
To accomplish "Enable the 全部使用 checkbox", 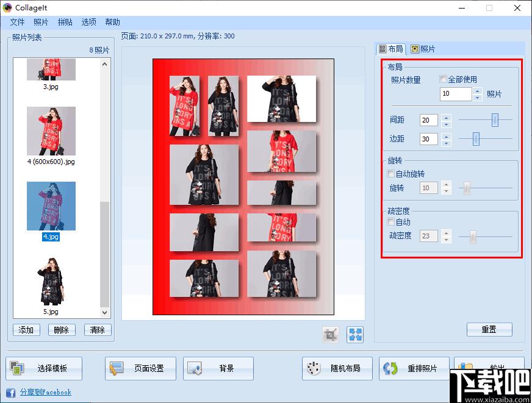I will (x=443, y=79).
